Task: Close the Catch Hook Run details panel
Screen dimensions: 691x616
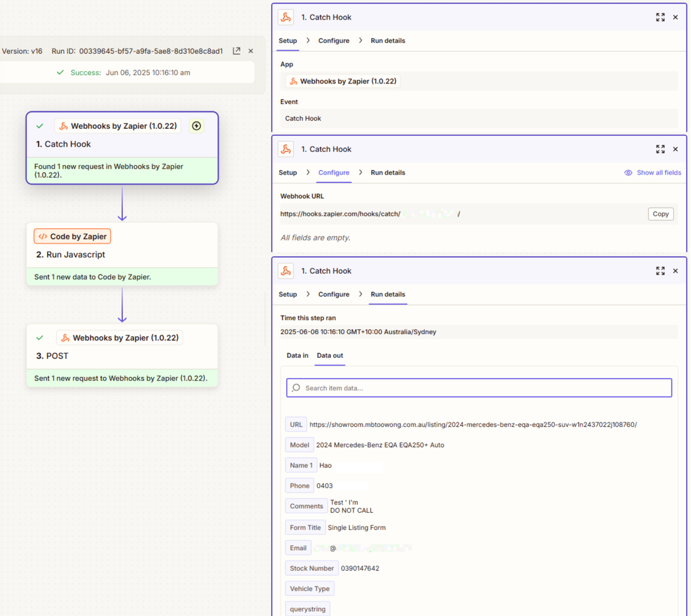Action: click(675, 271)
